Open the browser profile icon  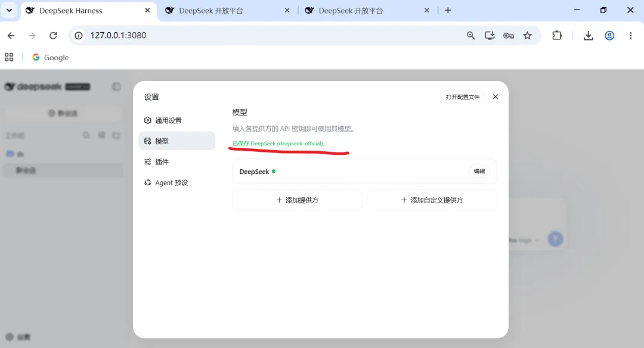[x=609, y=35]
